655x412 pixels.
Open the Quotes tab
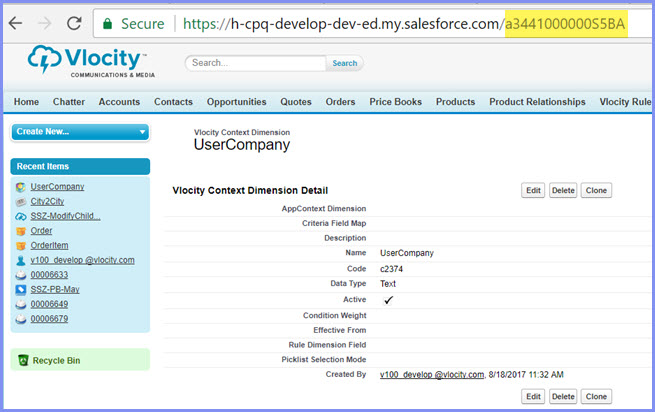[296, 102]
